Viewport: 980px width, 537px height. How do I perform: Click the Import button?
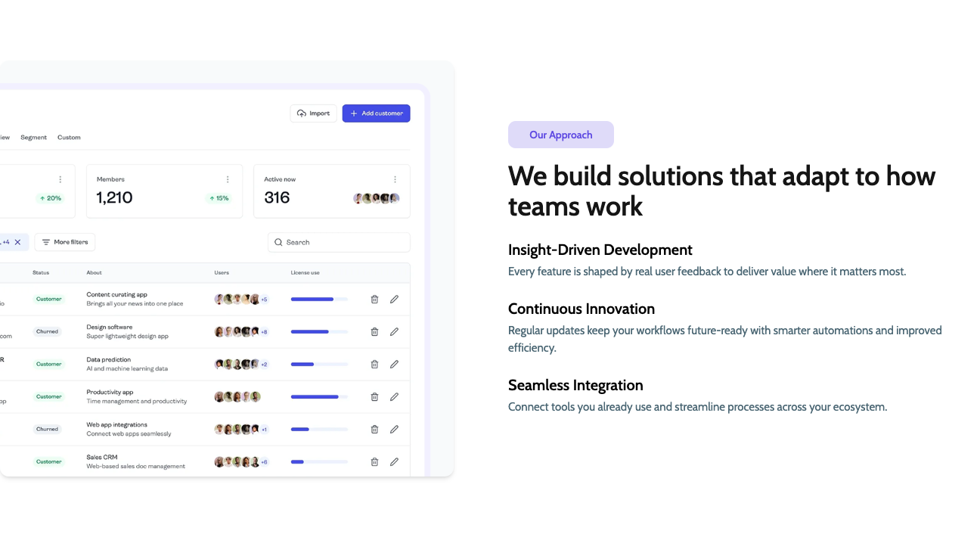tap(314, 113)
